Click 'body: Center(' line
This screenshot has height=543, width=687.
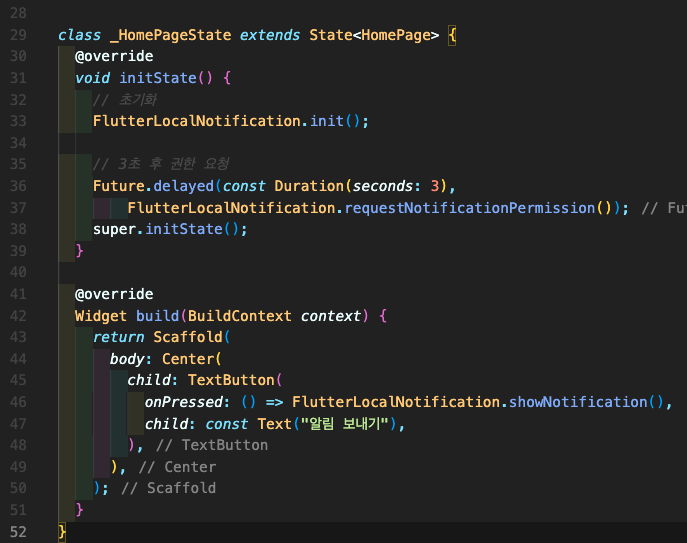pyautogui.click(x=166, y=359)
